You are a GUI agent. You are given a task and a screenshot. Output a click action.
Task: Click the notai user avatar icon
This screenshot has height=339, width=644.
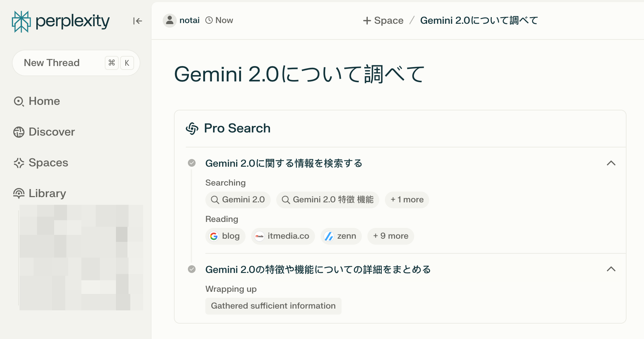point(170,21)
